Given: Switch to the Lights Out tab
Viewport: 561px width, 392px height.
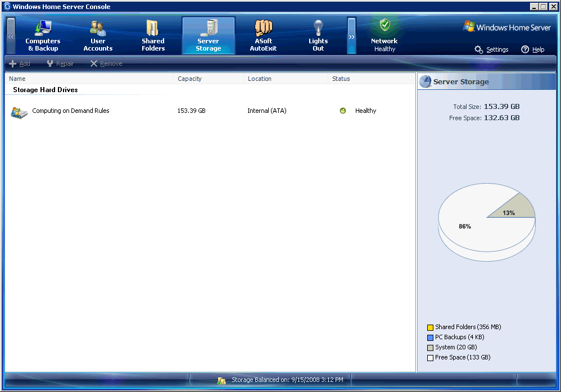Looking at the screenshot, I should pos(318,36).
